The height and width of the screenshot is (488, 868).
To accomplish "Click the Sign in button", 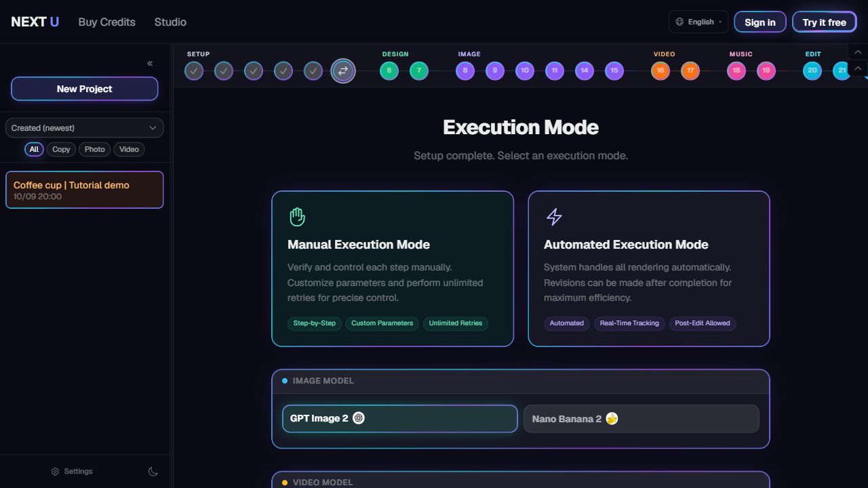I will 760,22.
